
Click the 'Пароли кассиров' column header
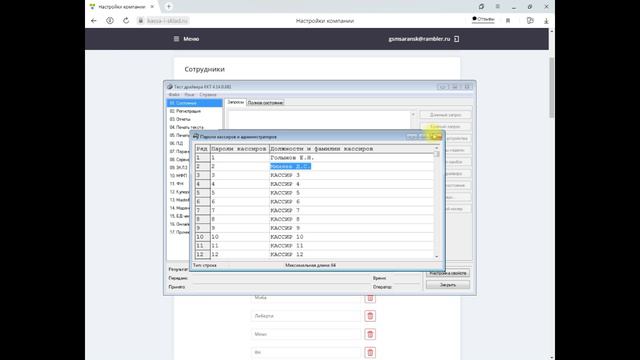[x=240, y=149]
